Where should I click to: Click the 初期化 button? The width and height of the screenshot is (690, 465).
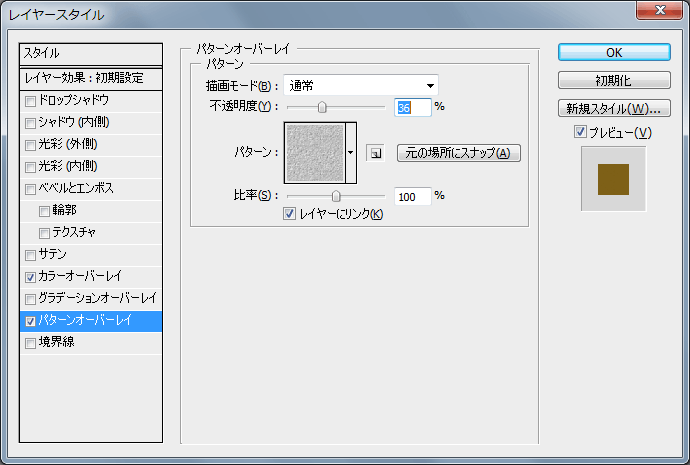pos(614,81)
